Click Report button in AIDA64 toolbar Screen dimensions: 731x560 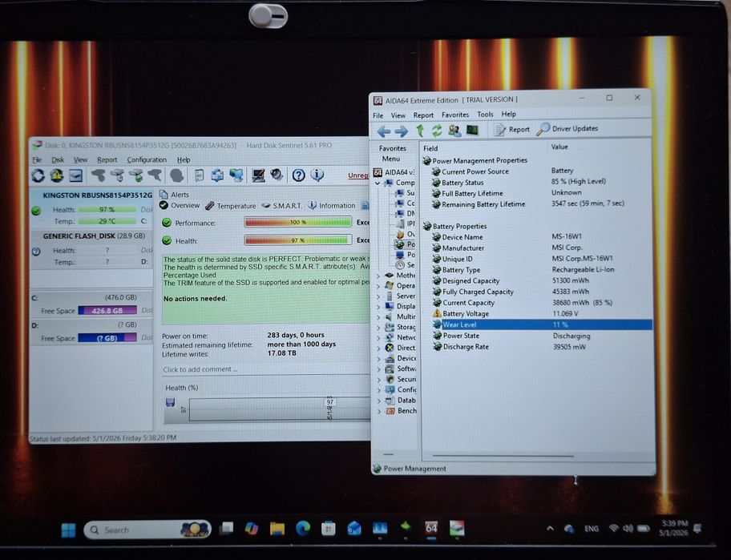[512, 130]
